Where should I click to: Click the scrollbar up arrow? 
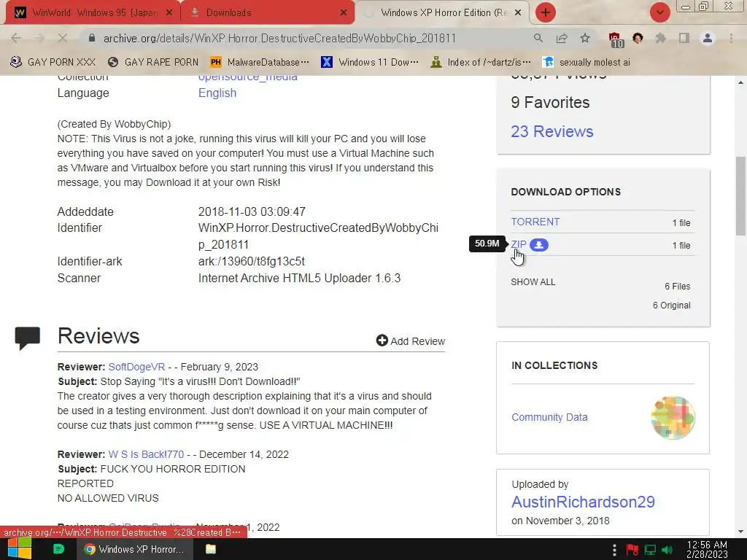click(x=740, y=83)
